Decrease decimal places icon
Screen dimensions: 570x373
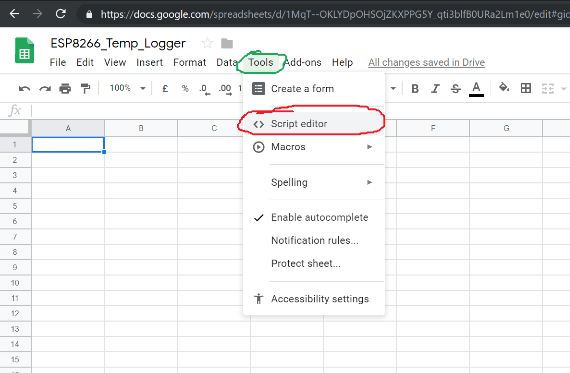tap(205, 89)
